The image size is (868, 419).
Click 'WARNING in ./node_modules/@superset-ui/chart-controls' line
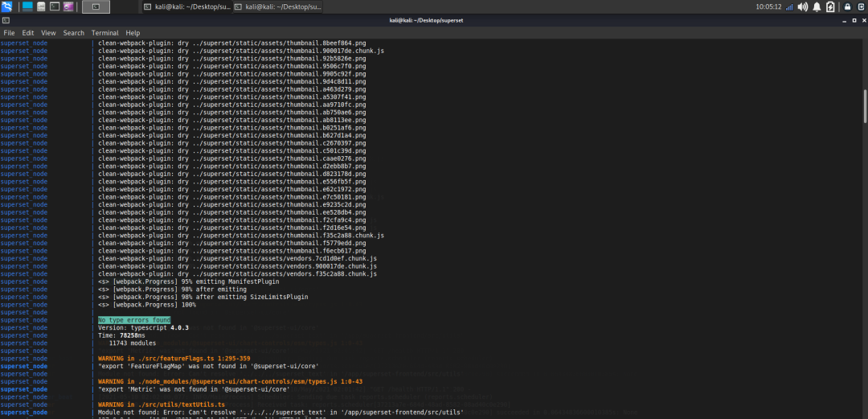[x=231, y=381]
